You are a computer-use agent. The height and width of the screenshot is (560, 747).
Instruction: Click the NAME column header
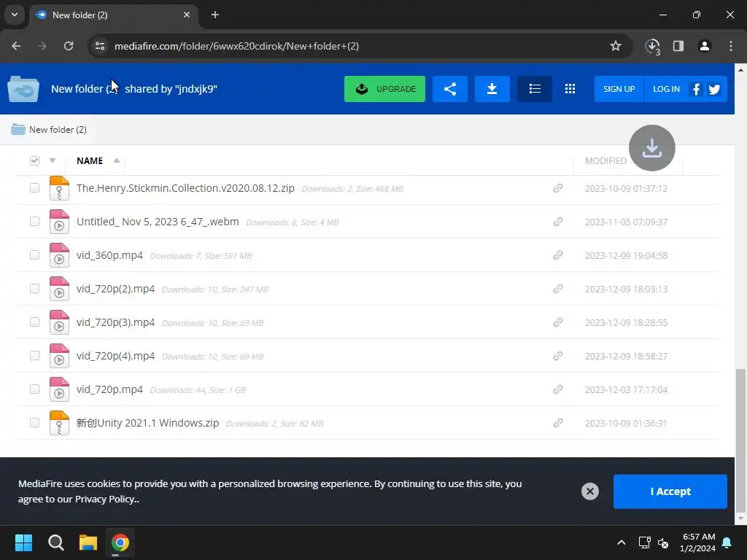[x=90, y=161]
